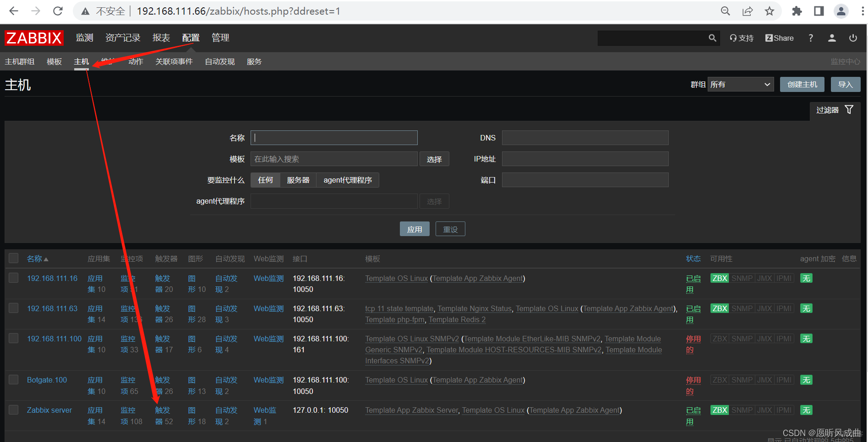Open the 管理 main menu
The width and height of the screenshot is (868, 442).
point(220,38)
